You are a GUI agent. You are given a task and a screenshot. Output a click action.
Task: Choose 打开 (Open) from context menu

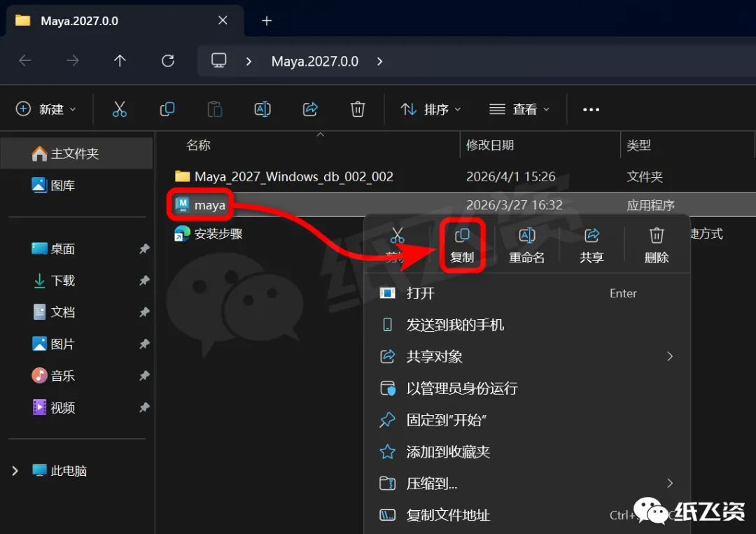click(x=527, y=293)
